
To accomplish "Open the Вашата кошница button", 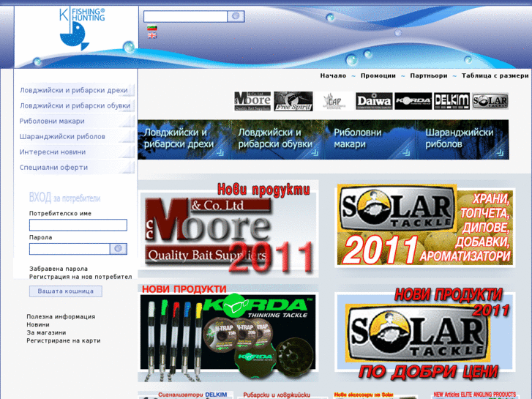I will point(65,291).
